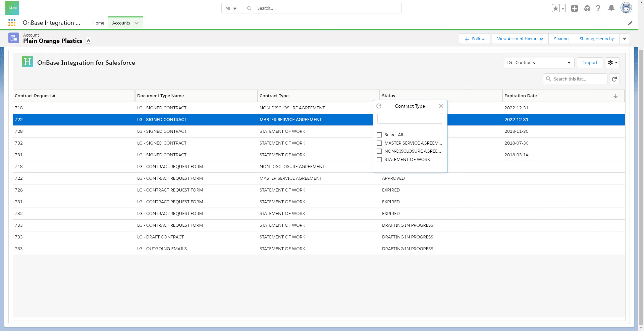Image resolution: width=644 pixels, height=331 pixels.
Task: Select row 733 LG - OUTGOING EMAILS
Action: (x=319, y=249)
